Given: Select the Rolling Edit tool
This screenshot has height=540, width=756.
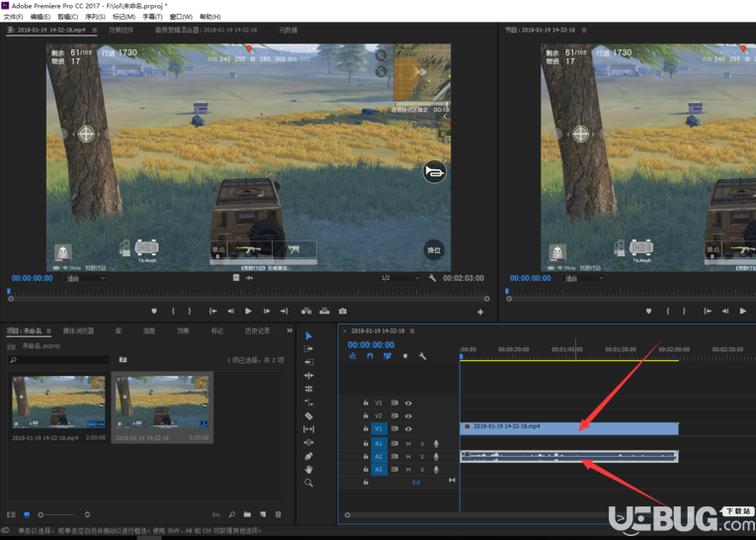Looking at the screenshot, I should pyautogui.click(x=308, y=389).
